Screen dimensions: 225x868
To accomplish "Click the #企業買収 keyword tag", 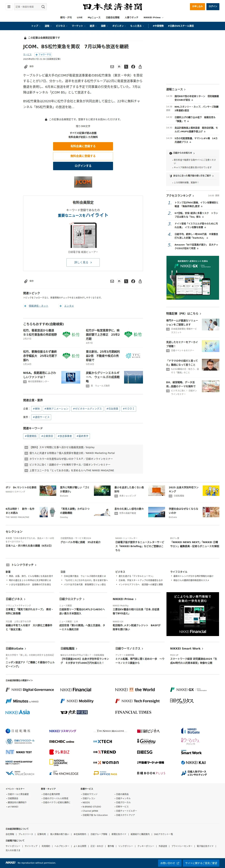I will coord(47,436).
